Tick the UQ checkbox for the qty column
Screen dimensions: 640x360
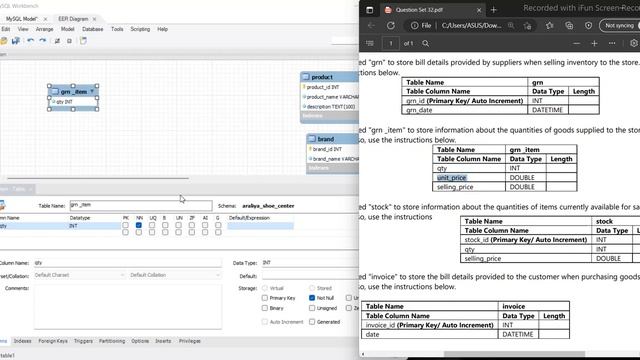tap(152, 225)
